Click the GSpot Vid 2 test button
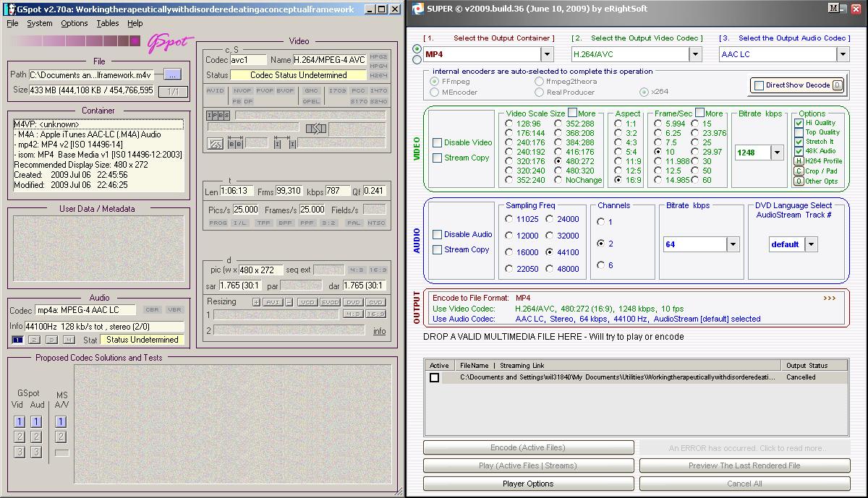 19,437
